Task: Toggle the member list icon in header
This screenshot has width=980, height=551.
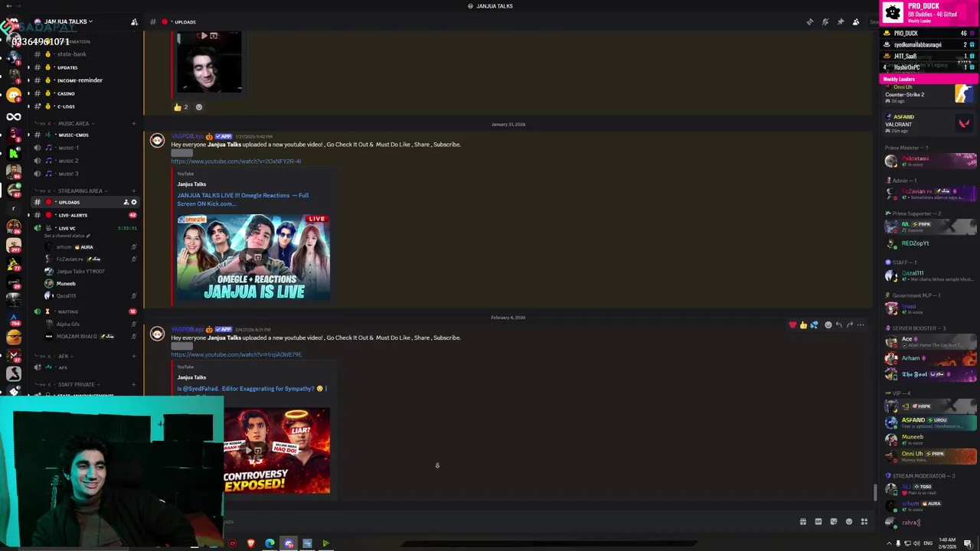Action: click(x=855, y=21)
